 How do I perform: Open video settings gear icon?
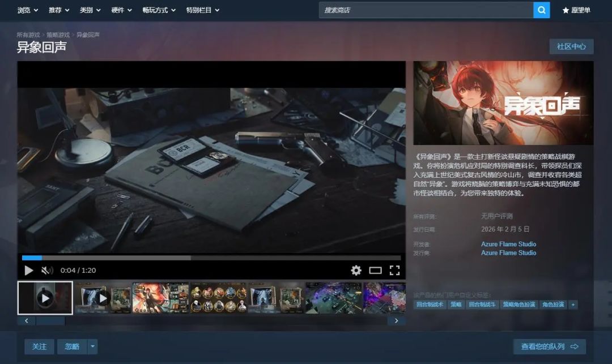(356, 271)
